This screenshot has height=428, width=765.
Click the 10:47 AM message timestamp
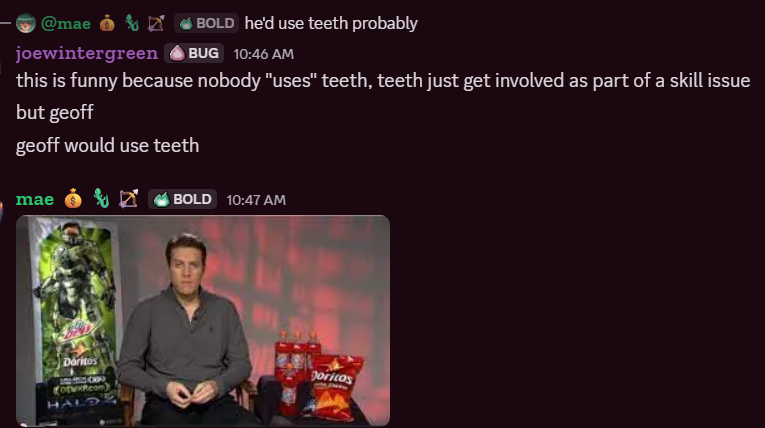click(x=256, y=200)
